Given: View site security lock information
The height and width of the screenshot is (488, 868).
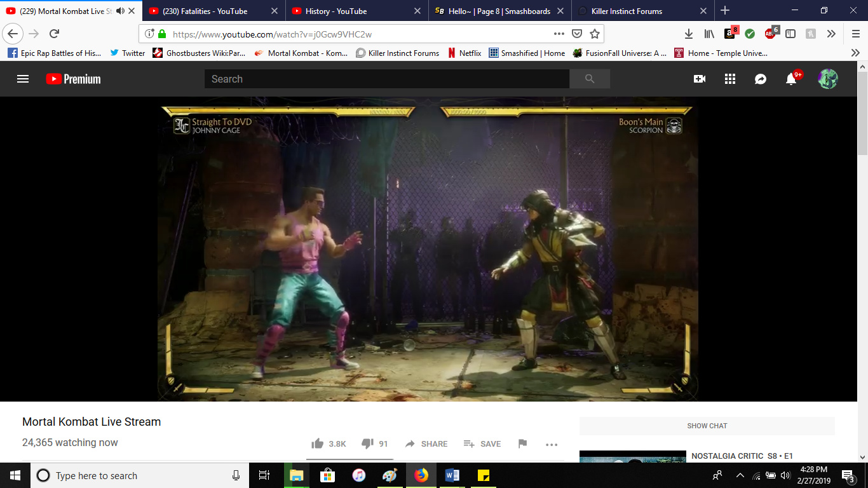Looking at the screenshot, I should click(x=162, y=34).
